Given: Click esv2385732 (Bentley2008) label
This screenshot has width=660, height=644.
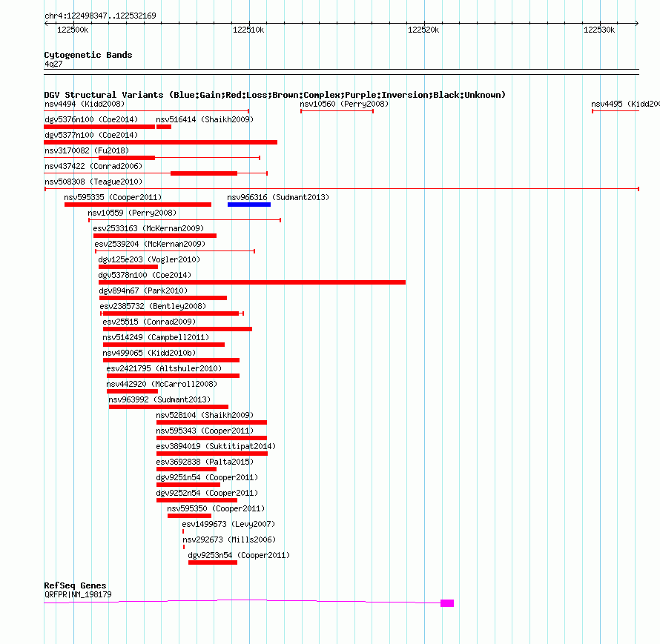Looking at the screenshot, I should (x=153, y=306).
